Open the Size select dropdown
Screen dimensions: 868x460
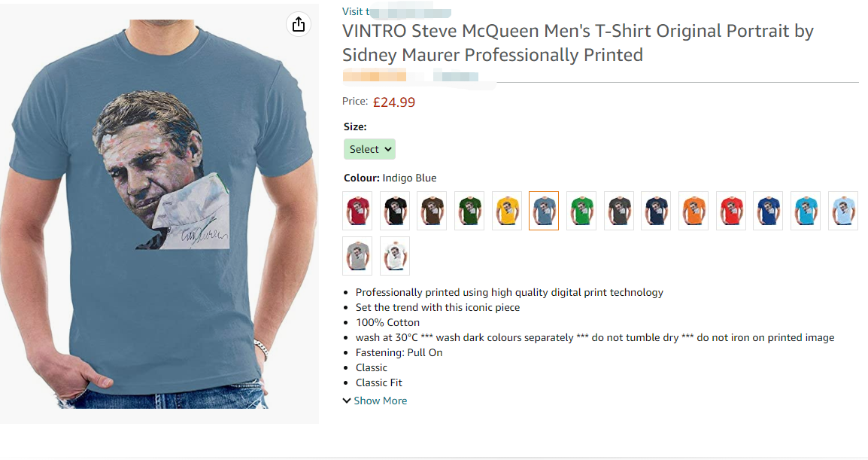click(x=369, y=149)
